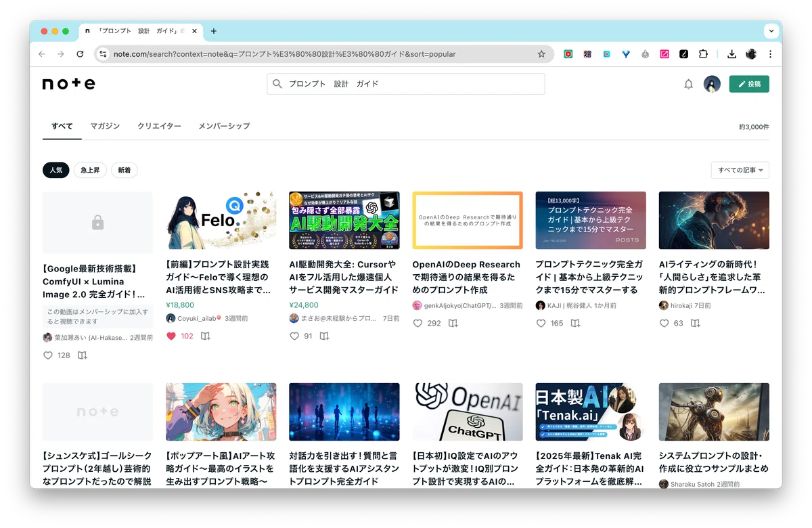Focus the note search field
Viewport: 812px width, 528px height.
click(x=406, y=84)
